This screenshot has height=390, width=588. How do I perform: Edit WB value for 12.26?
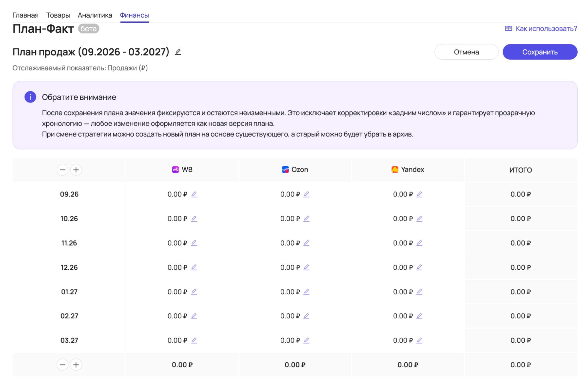(194, 267)
